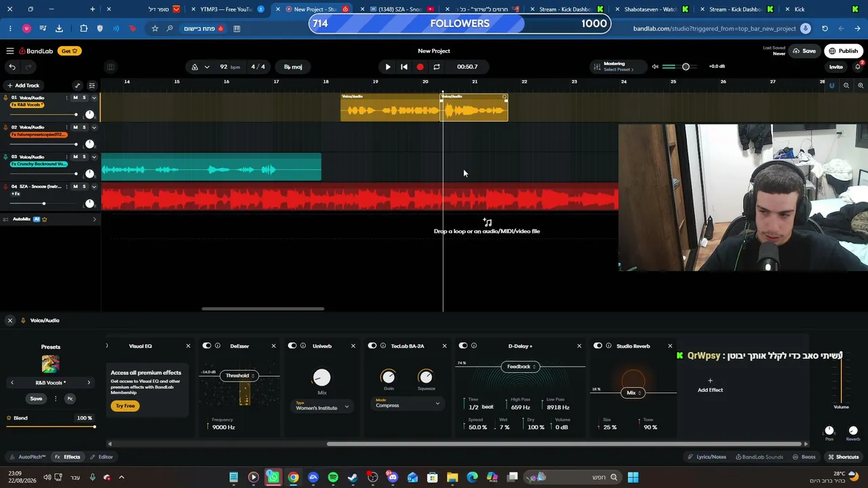The image size is (868, 488).
Task: Remove the D-Delay + effect
Action: [x=579, y=346]
